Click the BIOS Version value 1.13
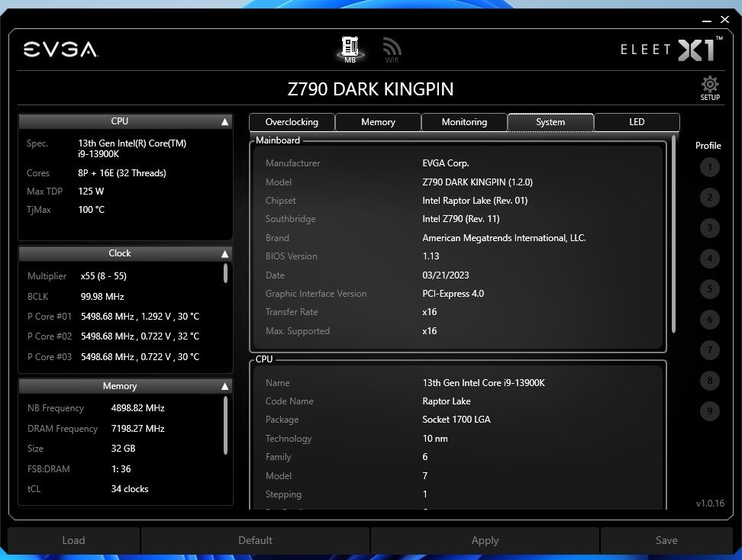 (x=431, y=256)
